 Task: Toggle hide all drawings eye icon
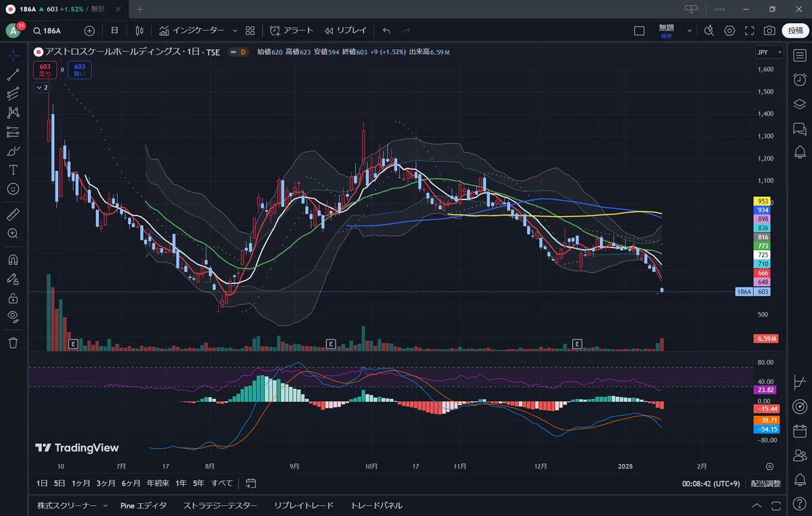13,316
